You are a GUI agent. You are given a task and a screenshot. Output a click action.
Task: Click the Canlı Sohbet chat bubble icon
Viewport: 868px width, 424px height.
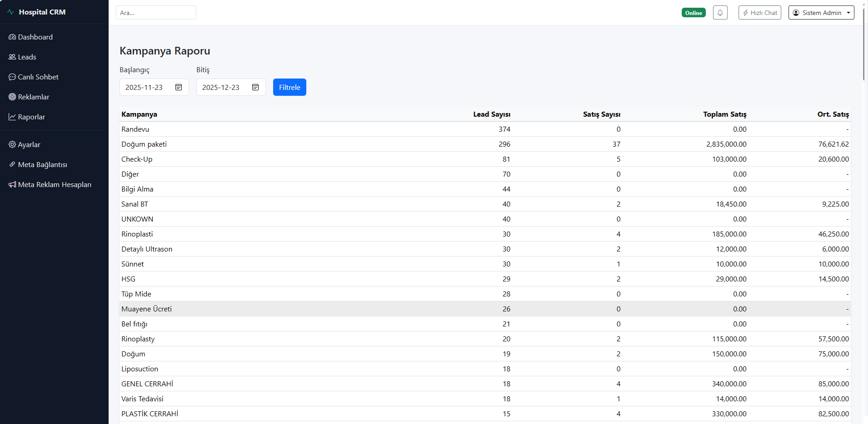[x=12, y=77]
